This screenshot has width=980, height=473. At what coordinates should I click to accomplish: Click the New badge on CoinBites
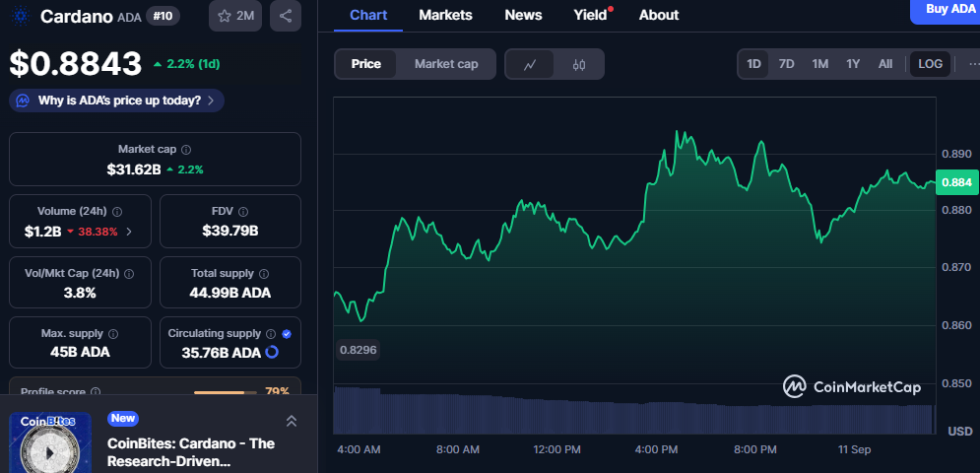point(122,418)
